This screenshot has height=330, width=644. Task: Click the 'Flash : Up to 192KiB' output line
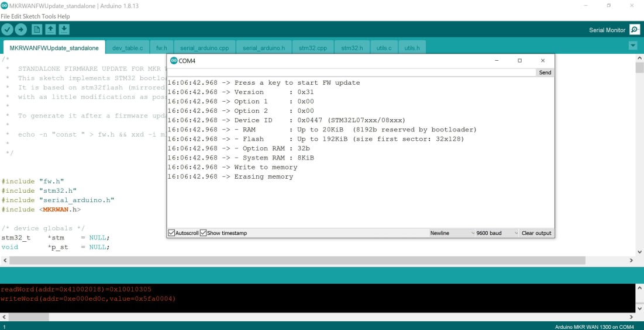[316, 139]
